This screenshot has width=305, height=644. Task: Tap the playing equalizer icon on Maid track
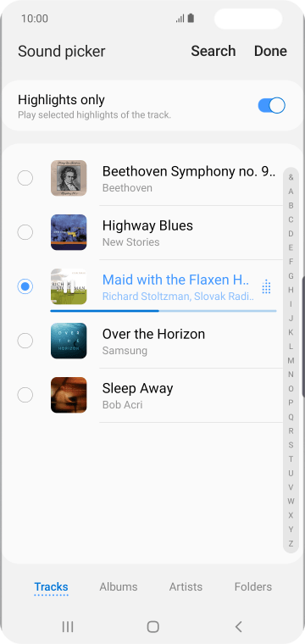[266, 286]
